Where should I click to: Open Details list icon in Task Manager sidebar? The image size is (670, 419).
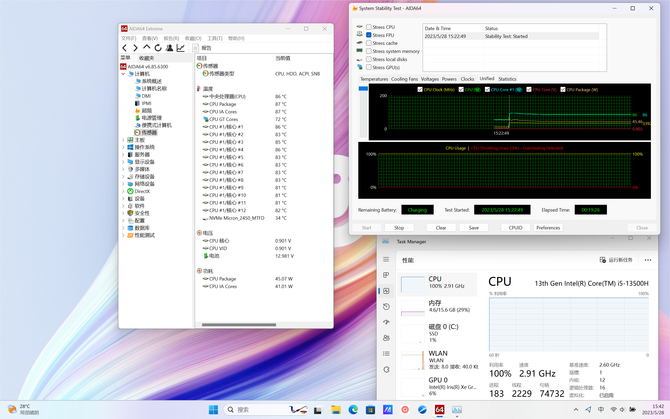tap(386, 354)
